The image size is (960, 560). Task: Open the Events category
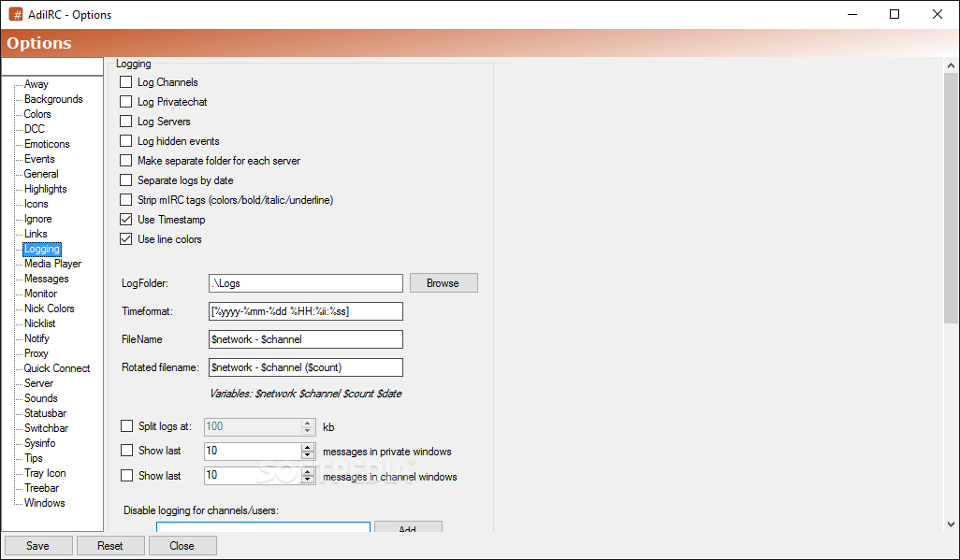click(x=39, y=159)
